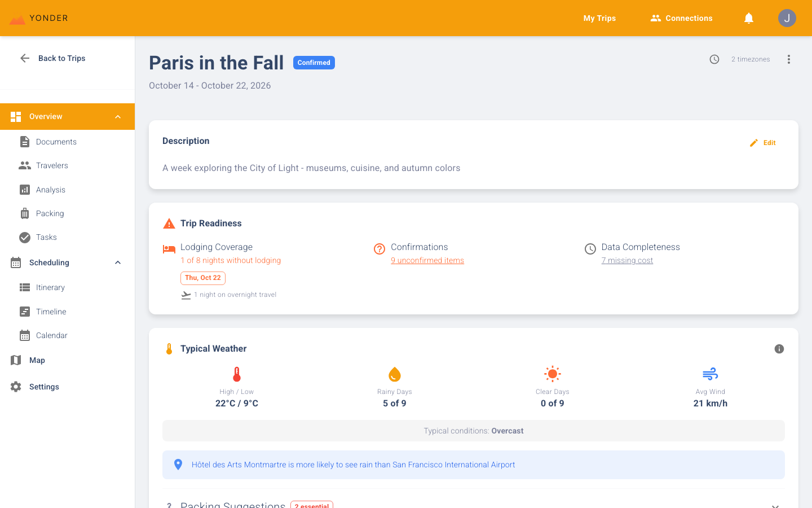Collapse the Scheduling group in the sidebar
Image resolution: width=812 pixels, height=508 pixels.
[x=117, y=262]
